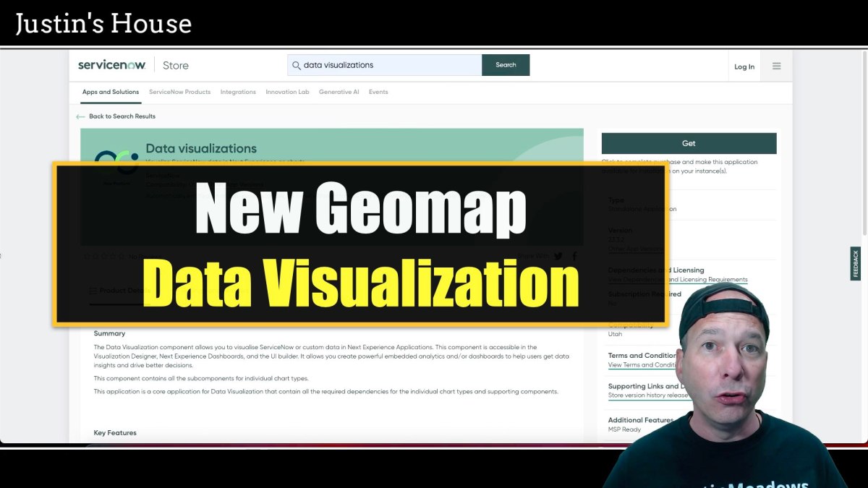Switch to the ServiceNow Products tab
The height and width of the screenshot is (488, 868).
[179, 92]
